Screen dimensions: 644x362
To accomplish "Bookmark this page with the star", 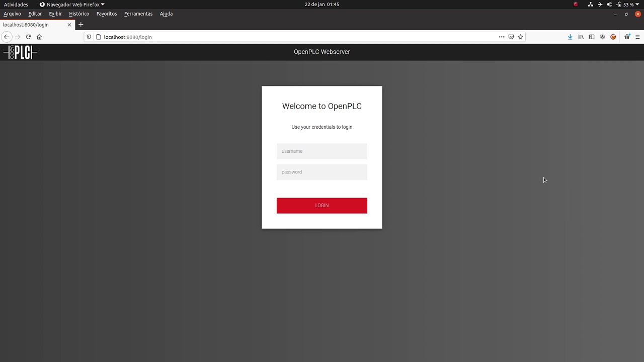I will (521, 37).
